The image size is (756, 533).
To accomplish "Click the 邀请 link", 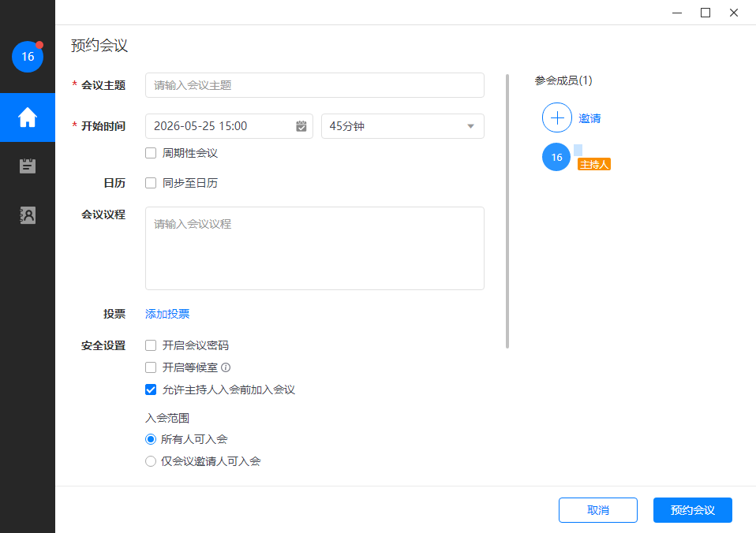I will [589, 118].
